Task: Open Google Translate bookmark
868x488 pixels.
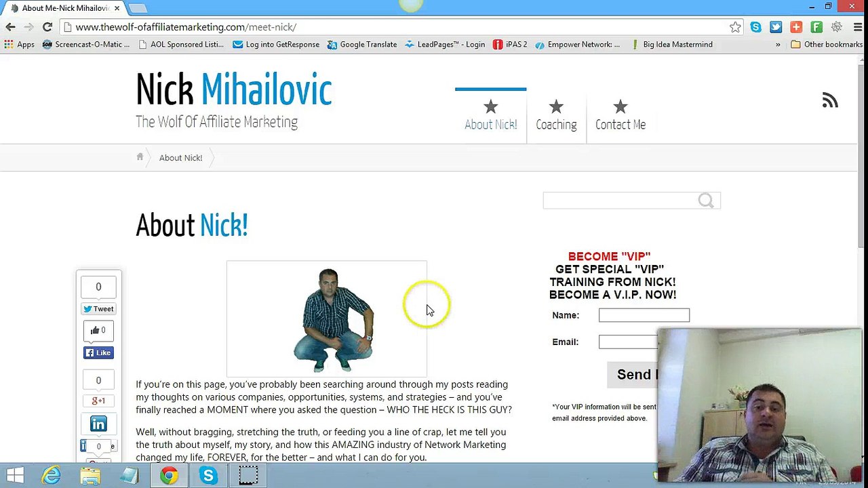Action: (362, 45)
